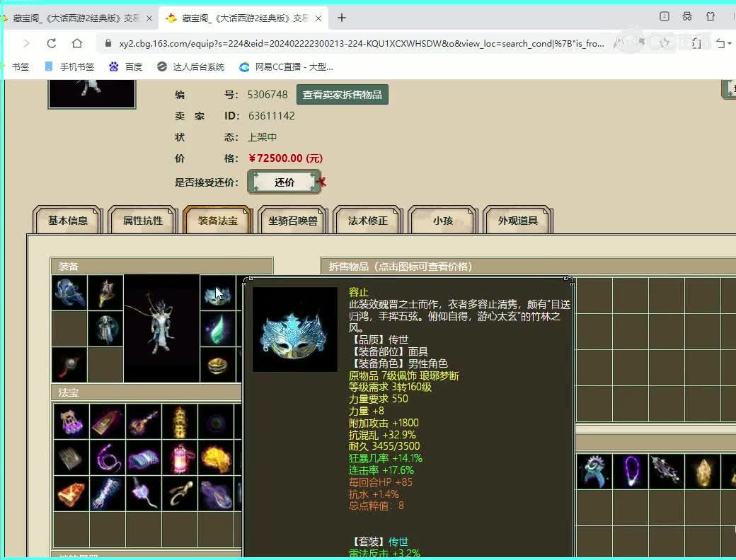Open the 网易CC直播 bookmark
The image size is (736, 560).
pos(287,67)
